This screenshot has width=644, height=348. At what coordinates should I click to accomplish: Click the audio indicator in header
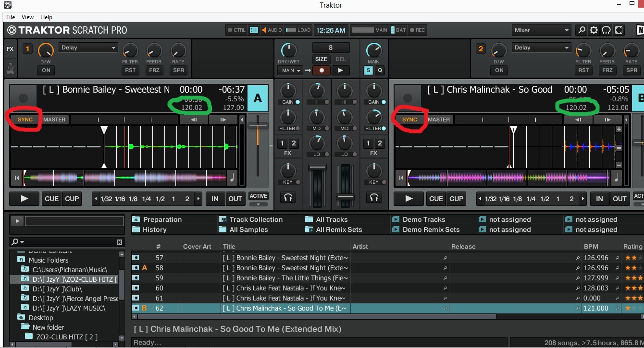point(272,30)
